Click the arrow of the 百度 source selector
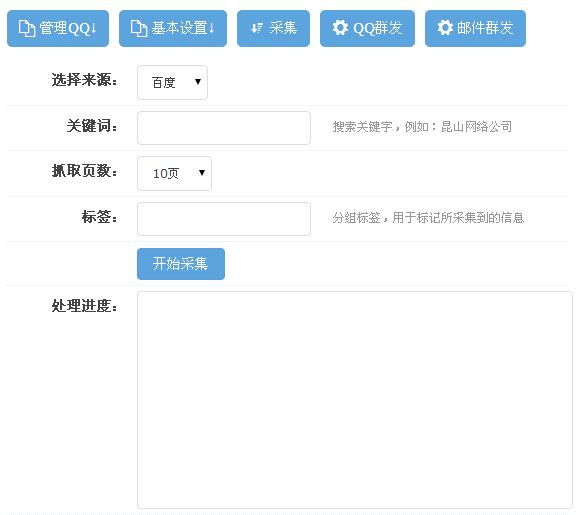 coord(198,82)
